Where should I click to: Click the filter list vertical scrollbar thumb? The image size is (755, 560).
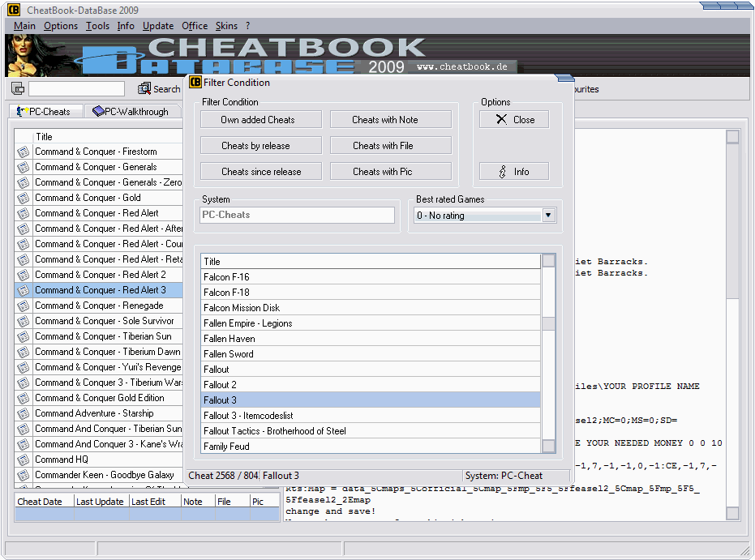click(x=548, y=323)
